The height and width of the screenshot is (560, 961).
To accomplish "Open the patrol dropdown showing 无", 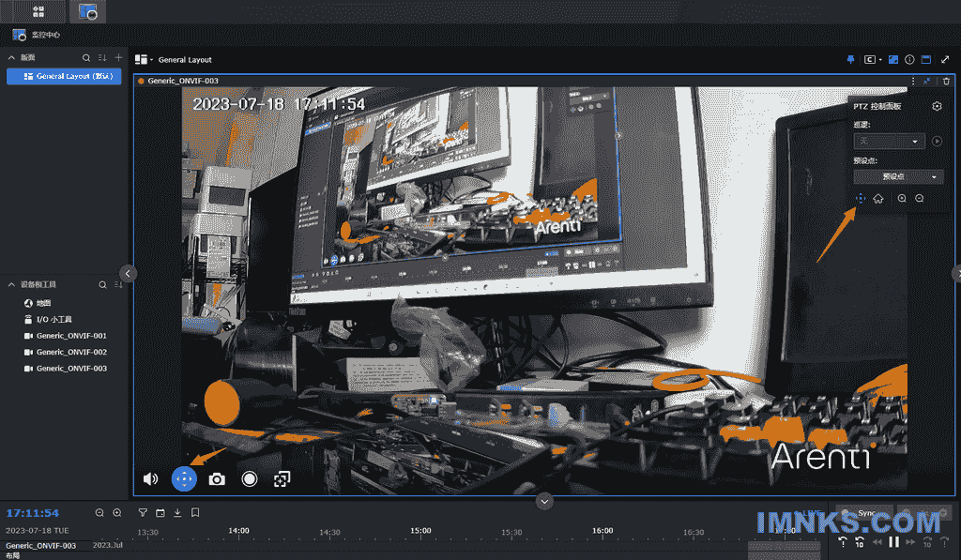I will (889, 142).
